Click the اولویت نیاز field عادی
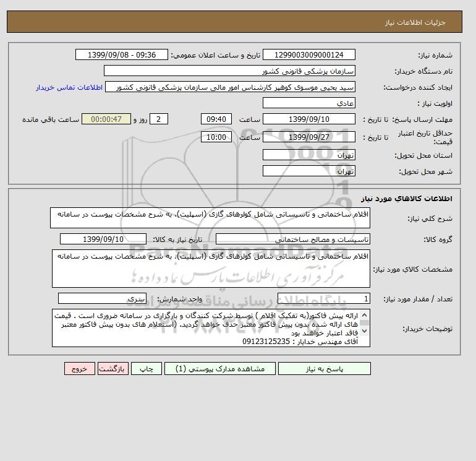The height and width of the screenshot is (461, 476). tap(308, 103)
